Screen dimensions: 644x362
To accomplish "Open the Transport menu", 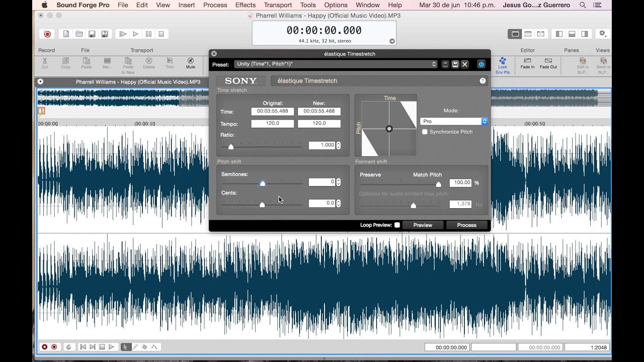I will tap(278, 5).
